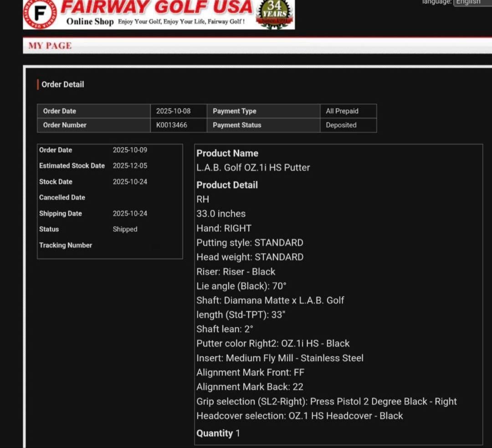Click order number K0013466
The width and height of the screenshot is (492, 448).
tap(172, 125)
